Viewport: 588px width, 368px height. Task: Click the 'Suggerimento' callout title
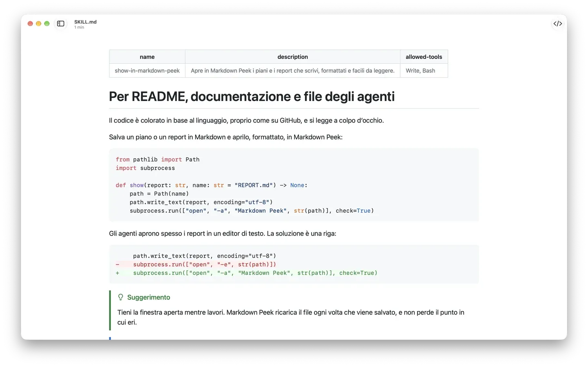coord(149,297)
